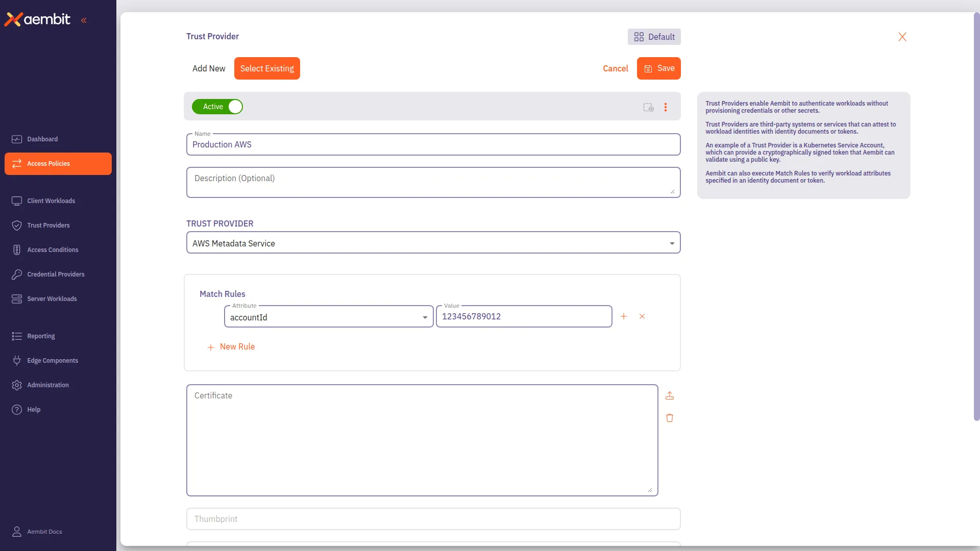Switch to the Select Existing tab
This screenshot has width=980, height=551.
(267, 68)
